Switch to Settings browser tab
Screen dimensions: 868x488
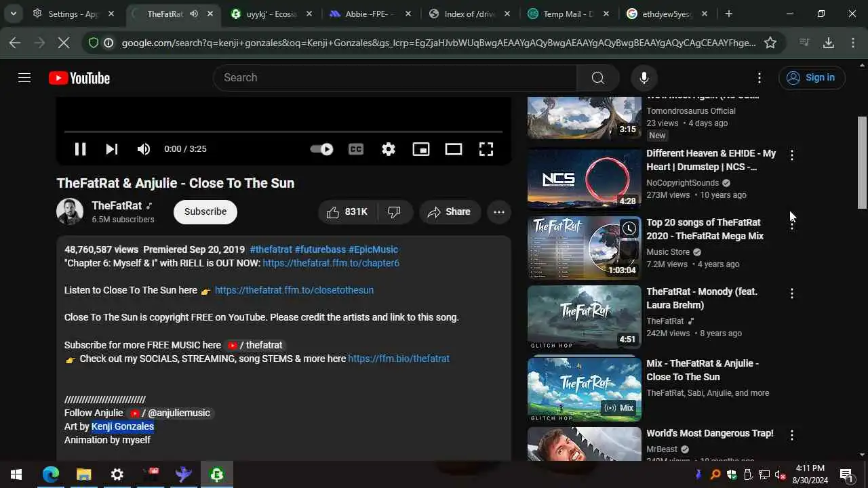(x=73, y=14)
